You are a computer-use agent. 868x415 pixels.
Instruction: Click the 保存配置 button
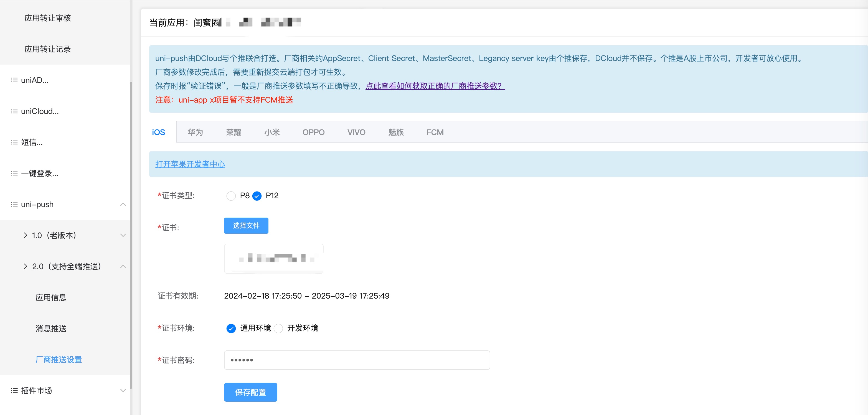[x=250, y=392]
